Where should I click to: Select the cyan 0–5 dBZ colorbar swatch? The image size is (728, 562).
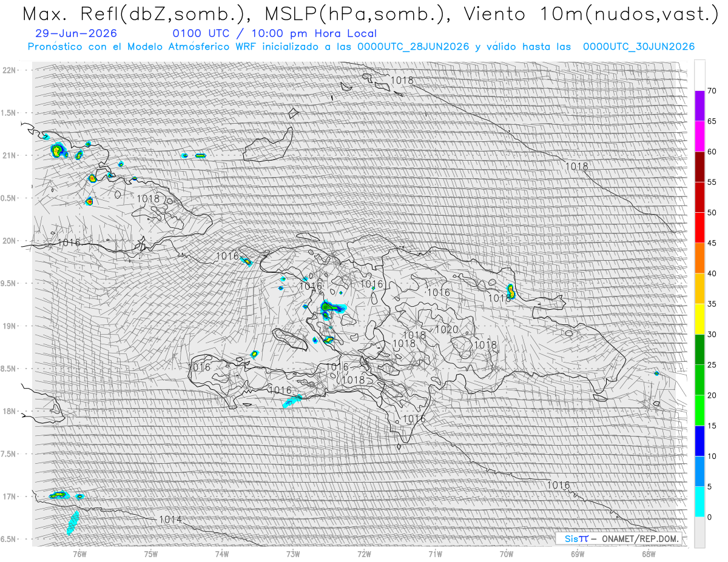click(699, 502)
